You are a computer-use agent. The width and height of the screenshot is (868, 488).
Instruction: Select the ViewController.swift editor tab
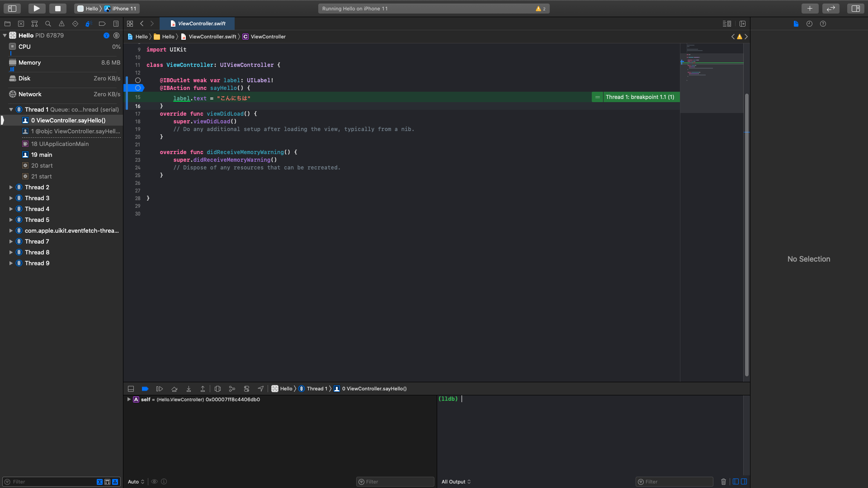coord(198,23)
